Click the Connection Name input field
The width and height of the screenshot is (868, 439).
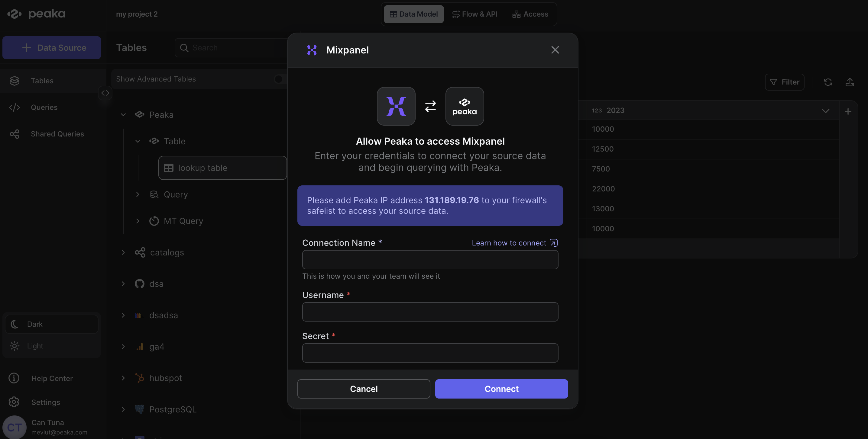click(x=430, y=260)
